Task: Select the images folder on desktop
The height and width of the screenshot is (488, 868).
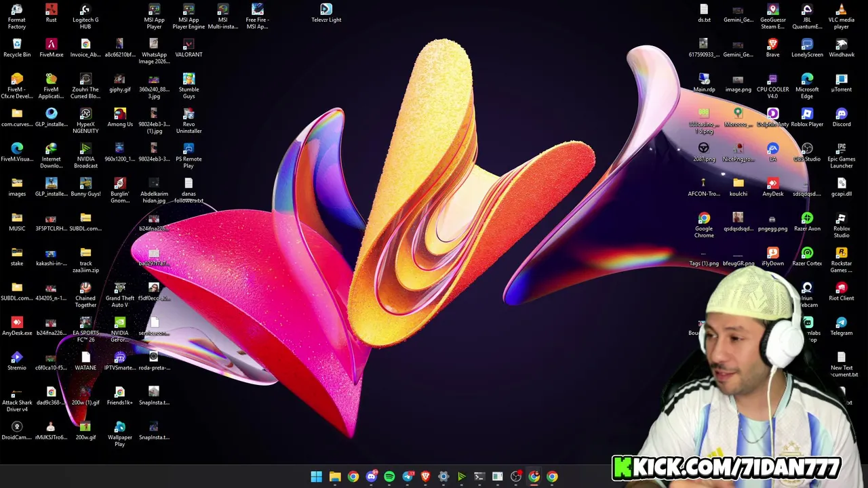Action: [x=17, y=187]
